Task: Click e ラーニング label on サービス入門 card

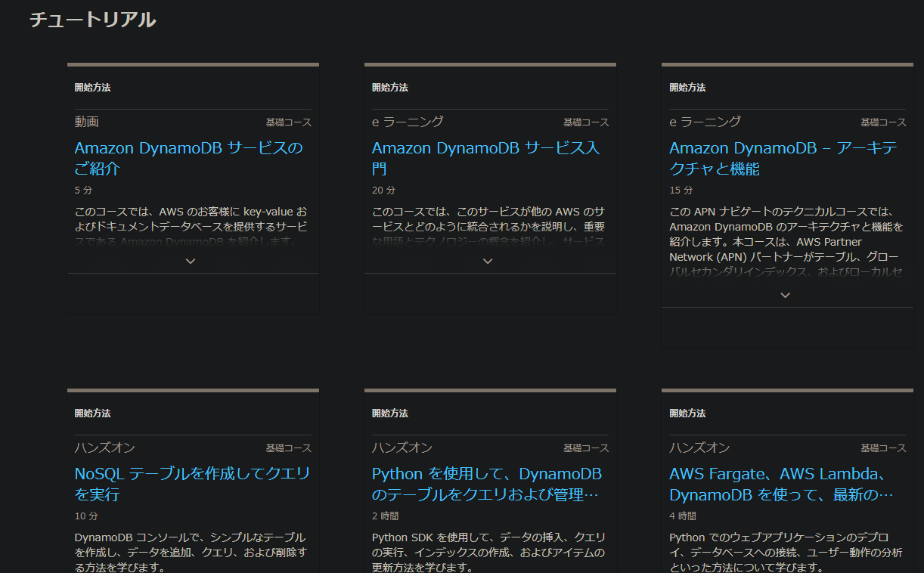Action: [x=408, y=122]
